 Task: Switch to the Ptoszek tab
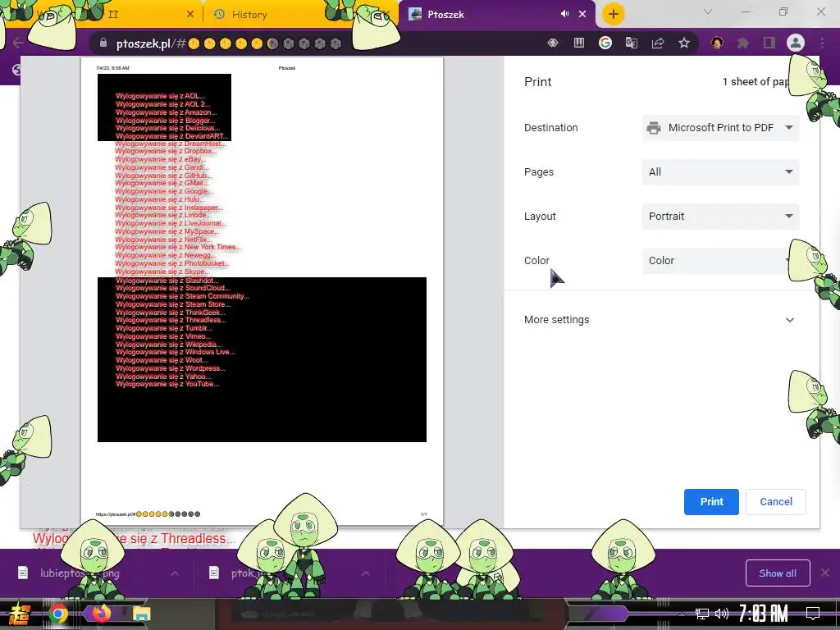(445, 15)
